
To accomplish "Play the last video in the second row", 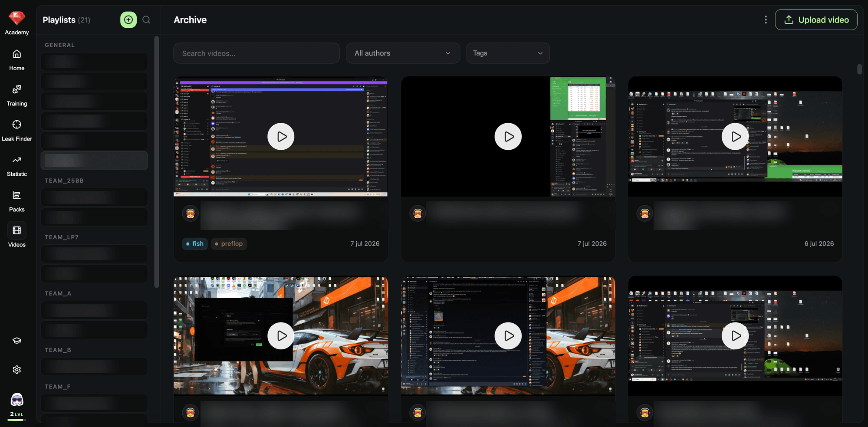I will tap(735, 336).
